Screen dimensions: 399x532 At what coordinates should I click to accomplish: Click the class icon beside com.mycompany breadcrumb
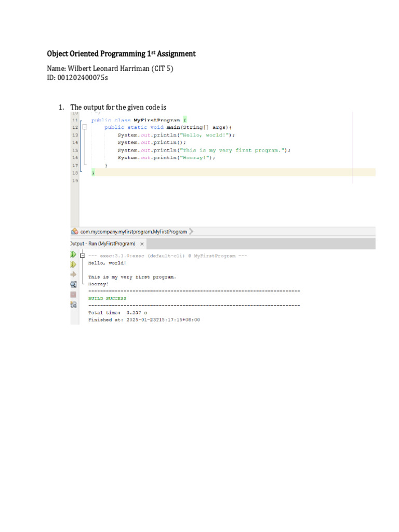[75, 231]
